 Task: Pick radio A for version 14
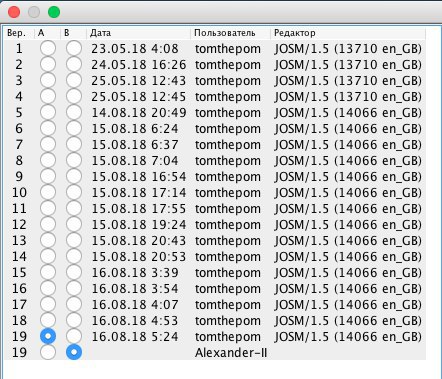tap(48, 256)
